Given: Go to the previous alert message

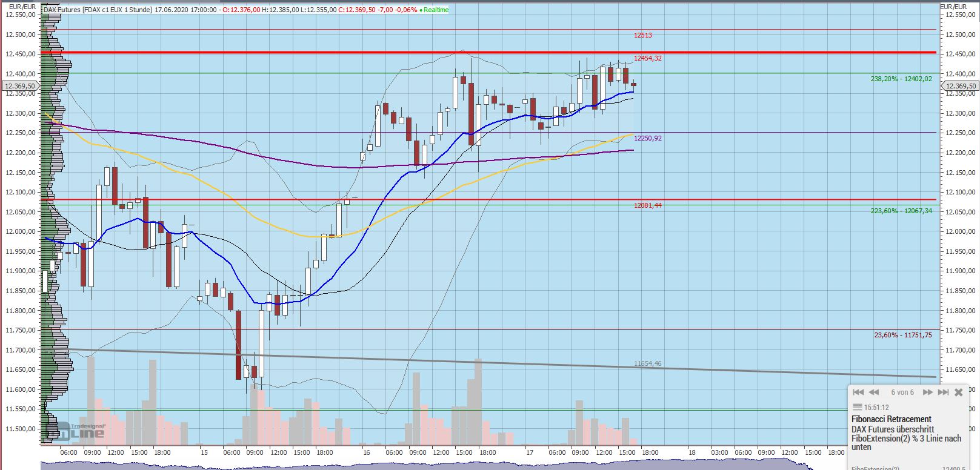Looking at the screenshot, I should (x=874, y=392).
